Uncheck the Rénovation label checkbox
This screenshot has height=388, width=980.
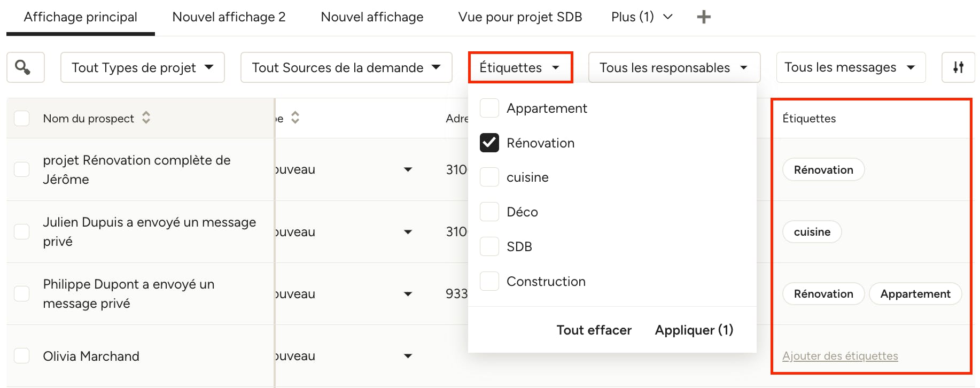tap(489, 143)
